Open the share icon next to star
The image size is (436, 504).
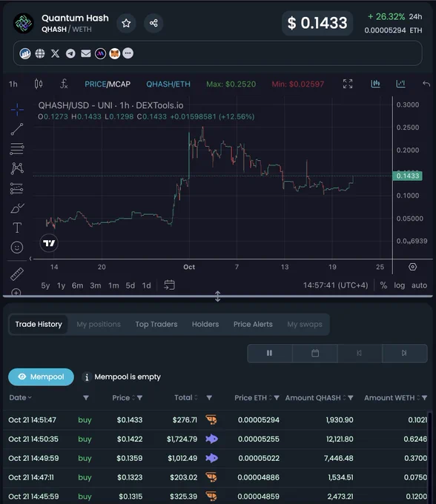pos(153,23)
